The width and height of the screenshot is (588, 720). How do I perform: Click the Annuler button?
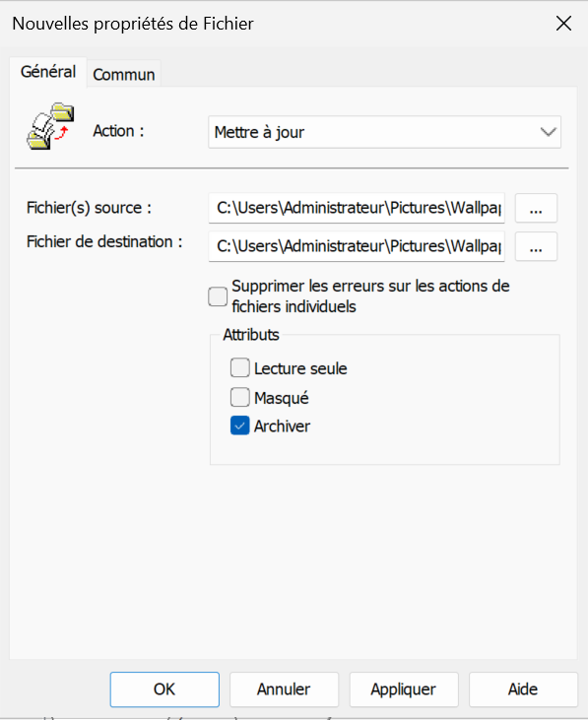point(284,689)
